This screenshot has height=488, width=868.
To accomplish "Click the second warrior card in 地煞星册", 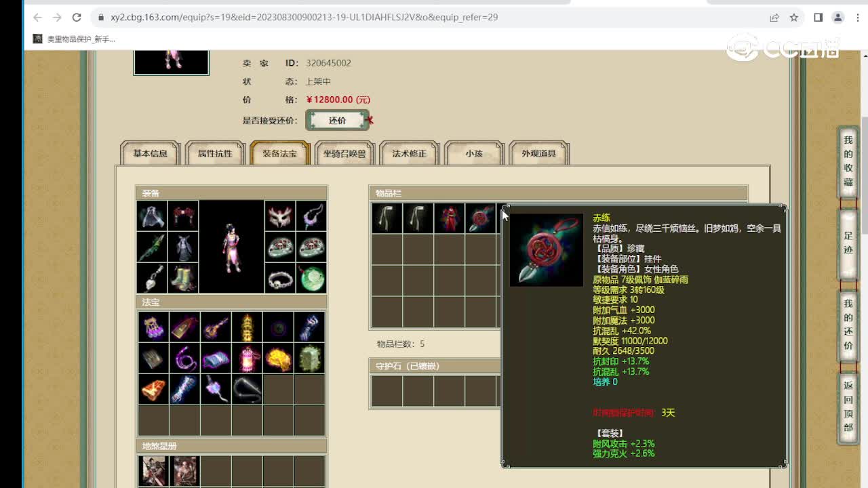I will pyautogui.click(x=184, y=471).
